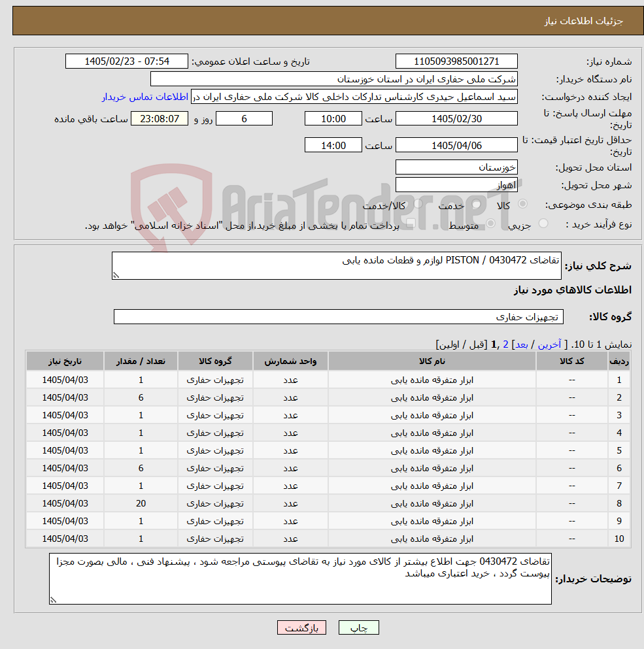Select the کالا/خدمت radio button
Screen dimensions: 644x649
coord(418,204)
